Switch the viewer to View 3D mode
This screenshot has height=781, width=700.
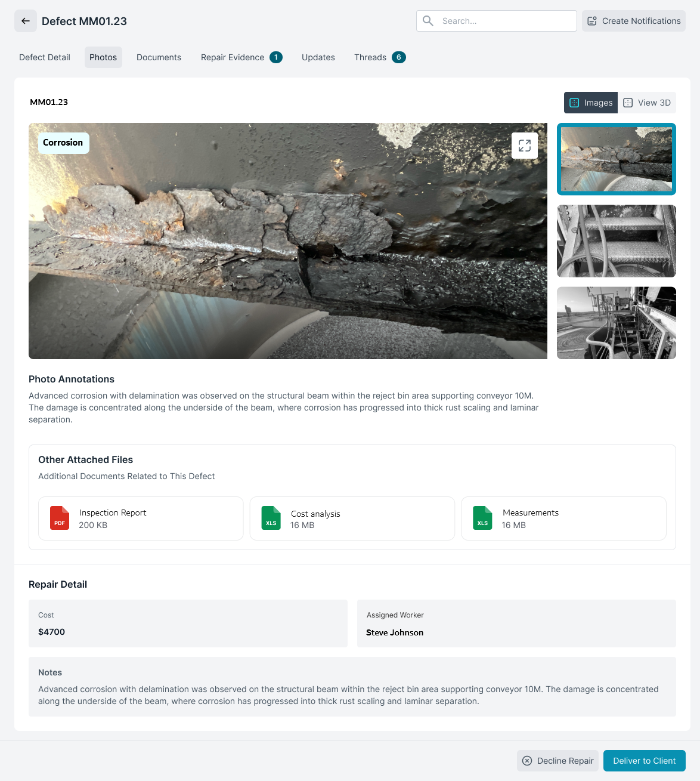648,102
